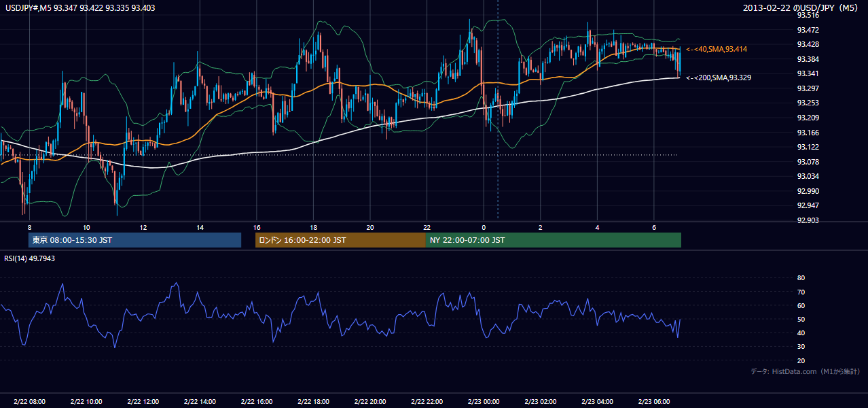Click the 93.341 price axis label
Screen dimensions: 868x408
[x=808, y=73]
